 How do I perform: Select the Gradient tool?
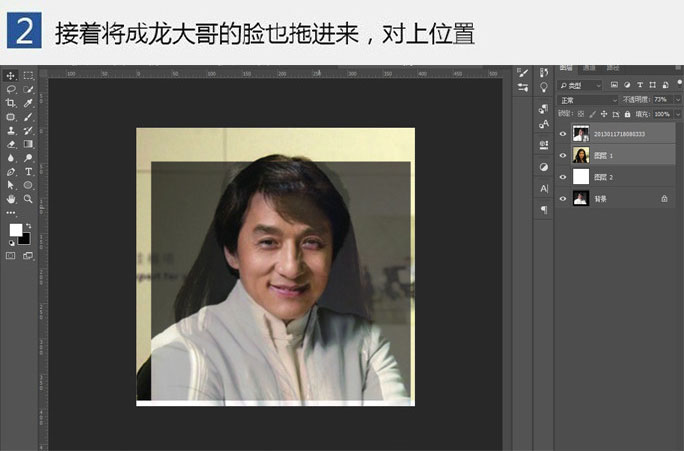pyautogui.click(x=28, y=144)
